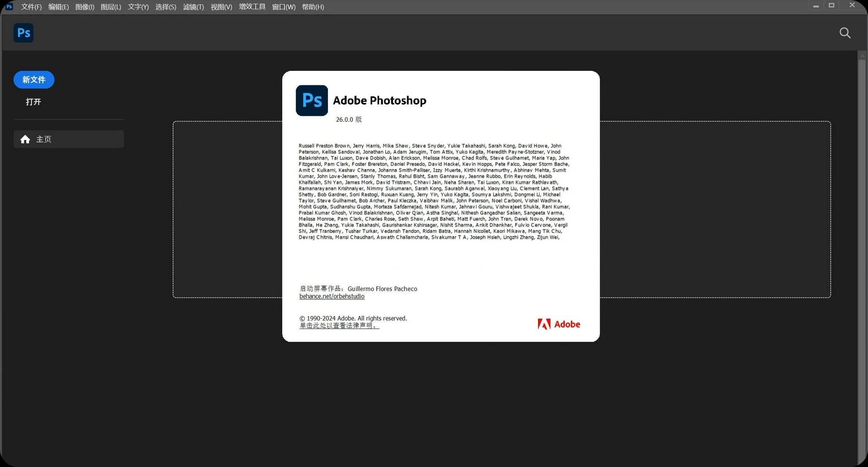The width and height of the screenshot is (868, 467).
Task: Open the 视图(V) menu
Action: click(221, 7)
